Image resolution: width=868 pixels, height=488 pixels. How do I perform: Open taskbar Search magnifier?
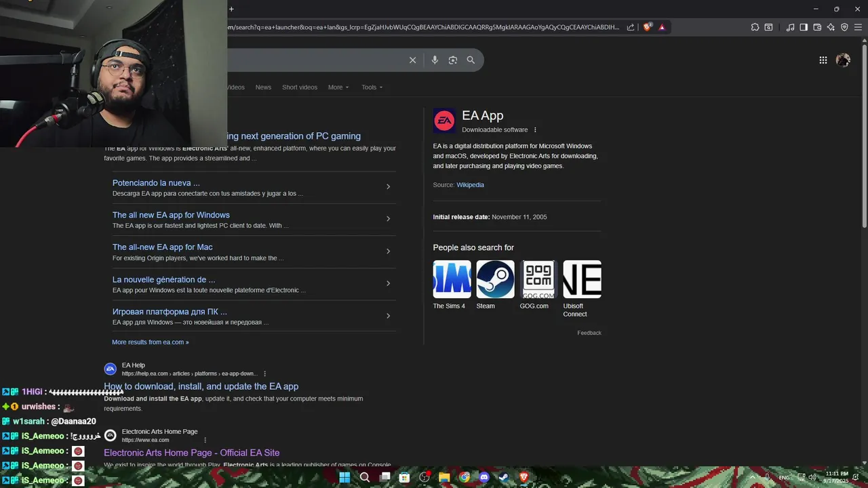tap(365, 477)
